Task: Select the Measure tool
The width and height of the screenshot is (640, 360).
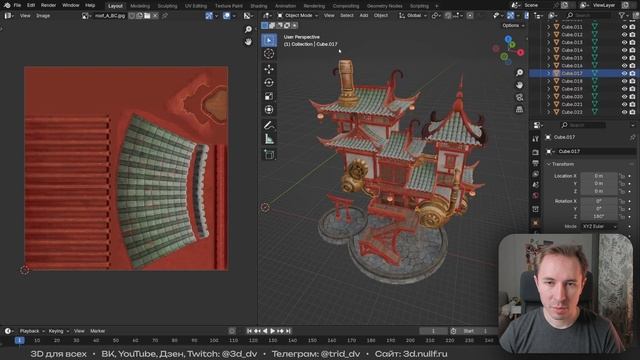Action: click(x=269, y=139)
